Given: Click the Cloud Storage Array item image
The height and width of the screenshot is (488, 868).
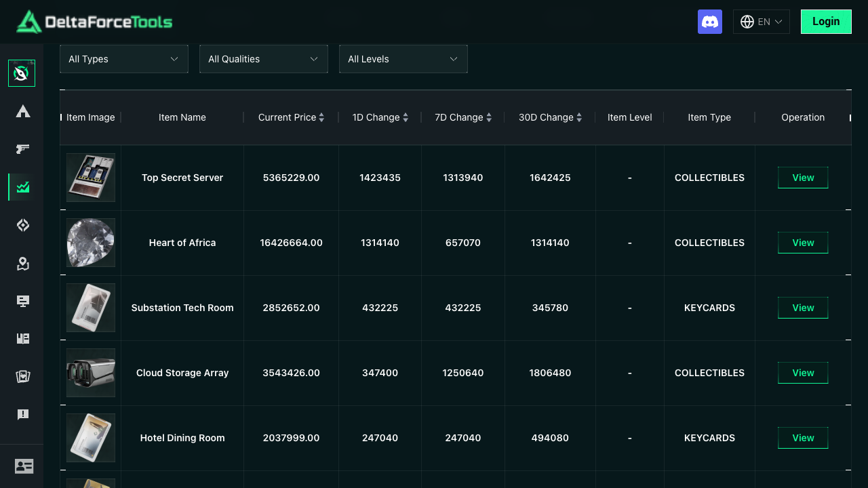Looking at the screenshot, I should [91, 373].
